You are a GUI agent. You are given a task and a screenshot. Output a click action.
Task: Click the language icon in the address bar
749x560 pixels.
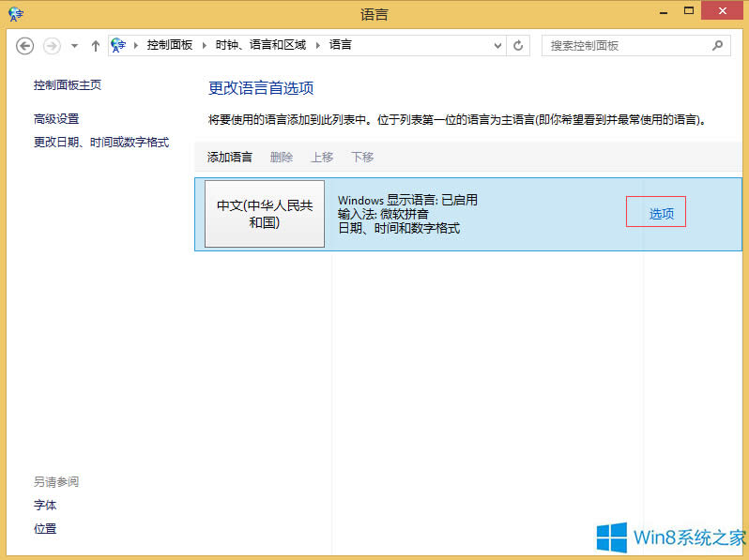[x=118, y=45]
